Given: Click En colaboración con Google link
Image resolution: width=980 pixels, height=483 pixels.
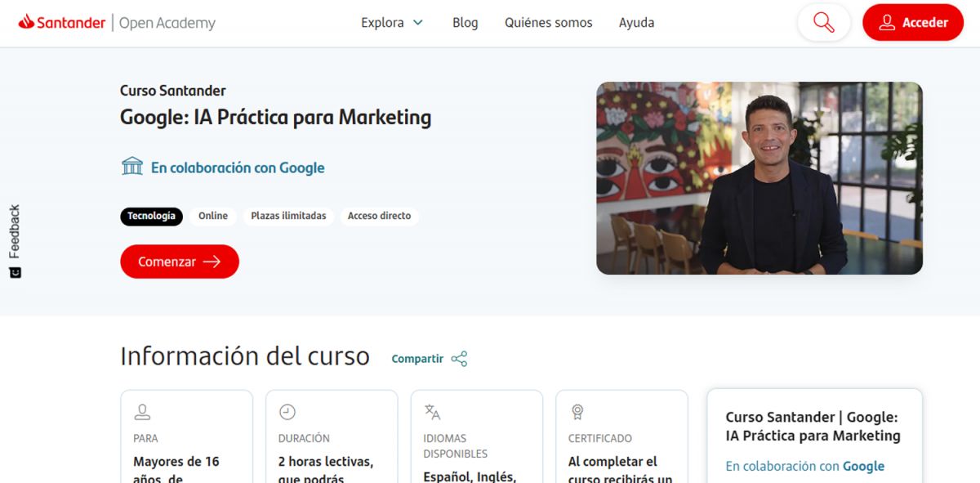Looking at the screenshot, I should point(238,168).
